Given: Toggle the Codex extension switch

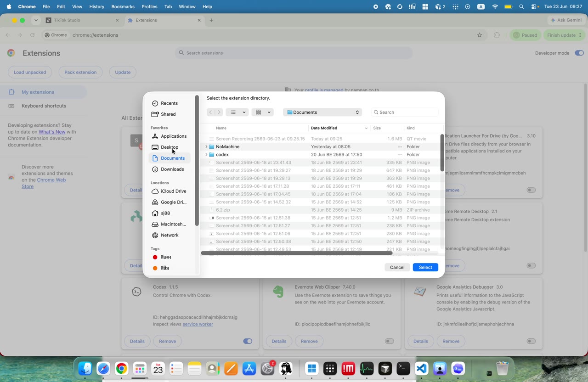Looking at the screenshot, I should pos(248,341).
